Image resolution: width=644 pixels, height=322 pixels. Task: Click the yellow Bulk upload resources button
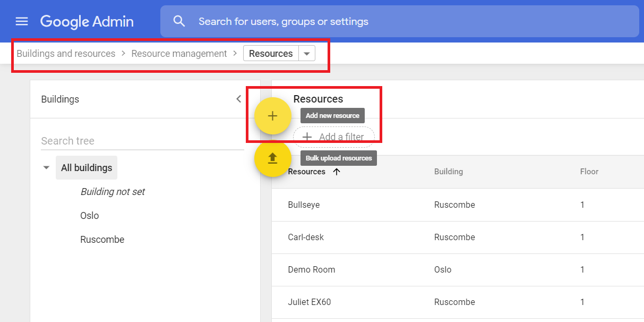272,158
